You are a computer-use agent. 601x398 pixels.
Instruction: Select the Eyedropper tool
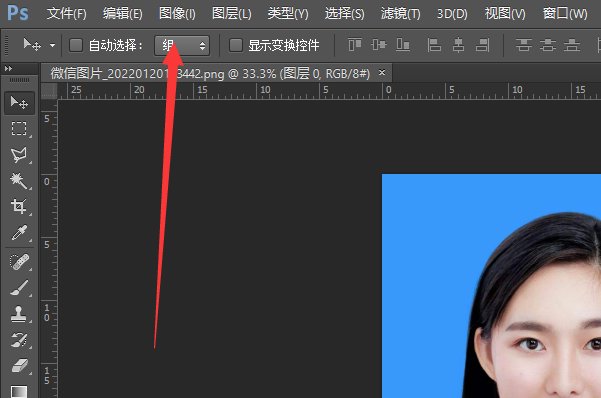(x=19, y=232)
